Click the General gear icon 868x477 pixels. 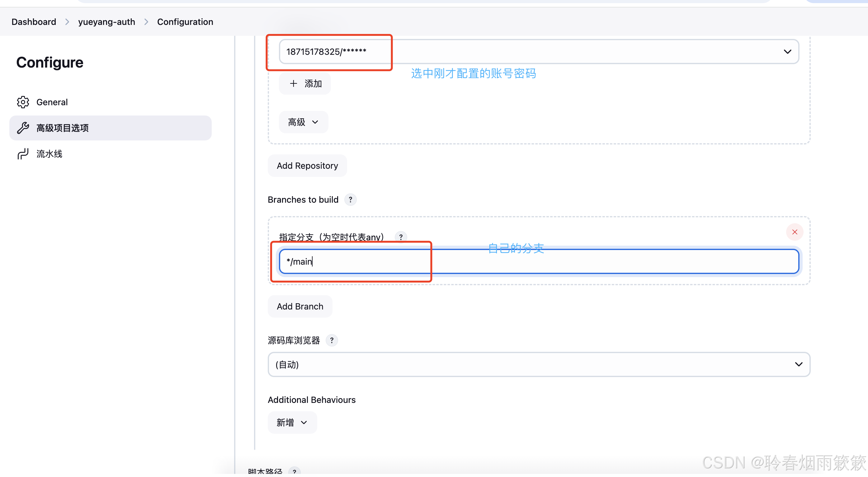coord(23,102)
